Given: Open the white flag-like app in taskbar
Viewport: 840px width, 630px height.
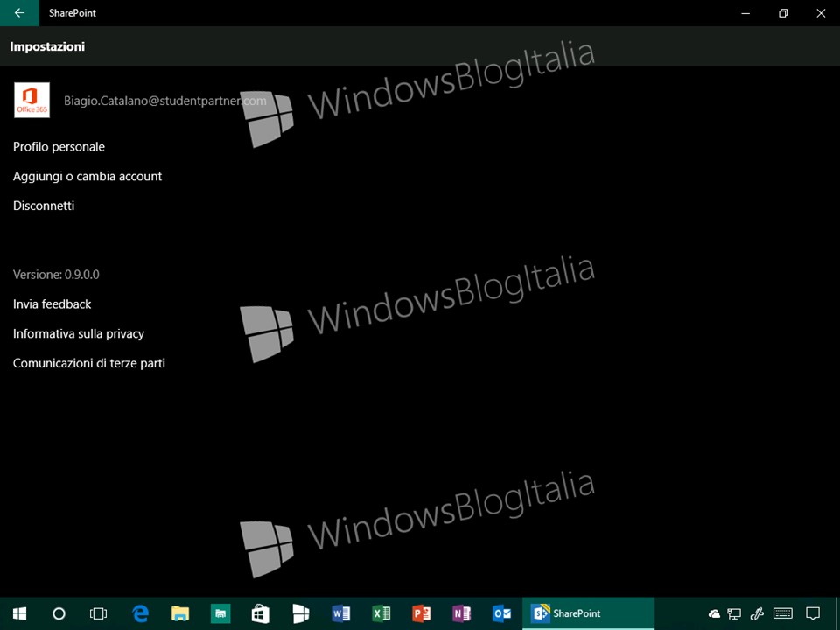Looking at the screenshot, I should pyautogui.click(x=300, y=613).
